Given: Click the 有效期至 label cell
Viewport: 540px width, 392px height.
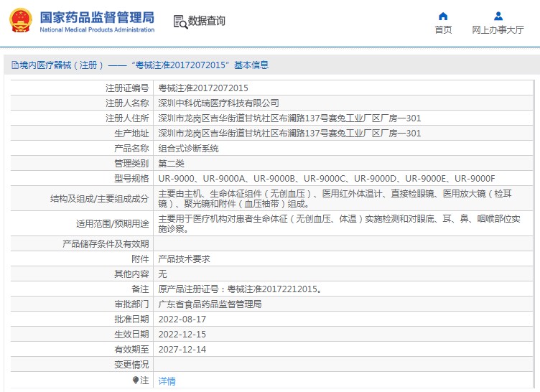Looking at the screenshot, I should (x=82, y=350).
